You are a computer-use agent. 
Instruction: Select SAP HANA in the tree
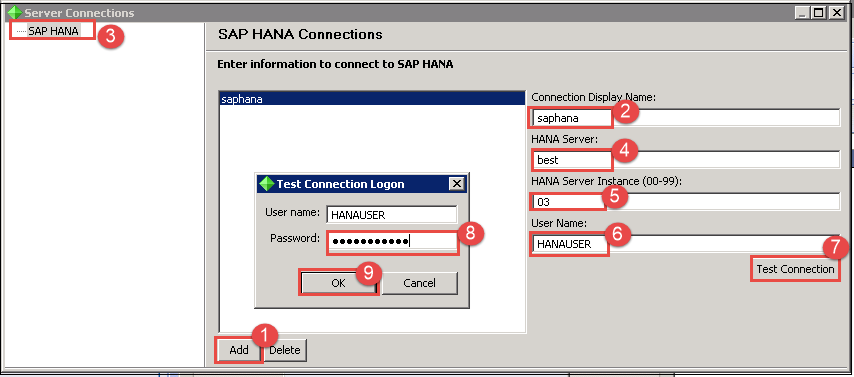click(x=53, y=31)
